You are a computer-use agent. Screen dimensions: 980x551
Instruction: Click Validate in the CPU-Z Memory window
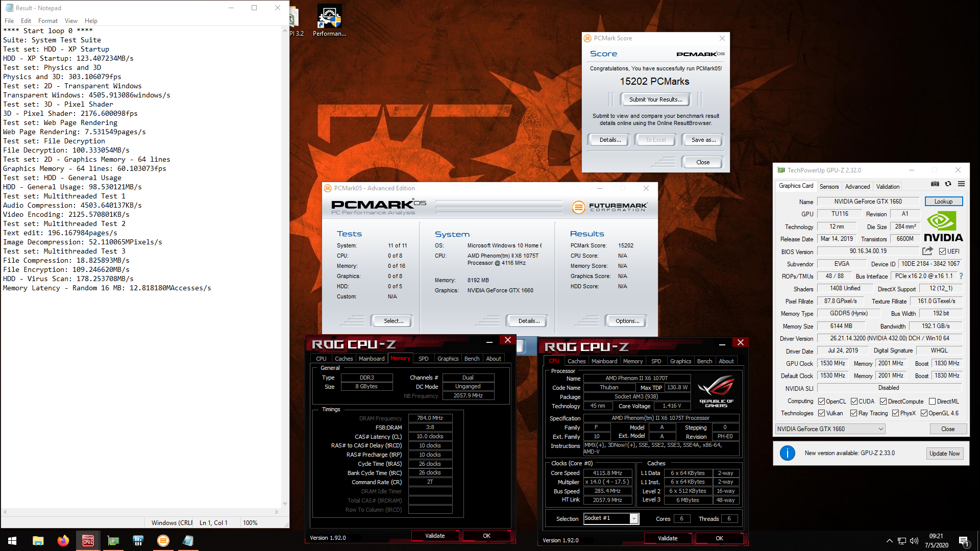click(x=435, y=536)
